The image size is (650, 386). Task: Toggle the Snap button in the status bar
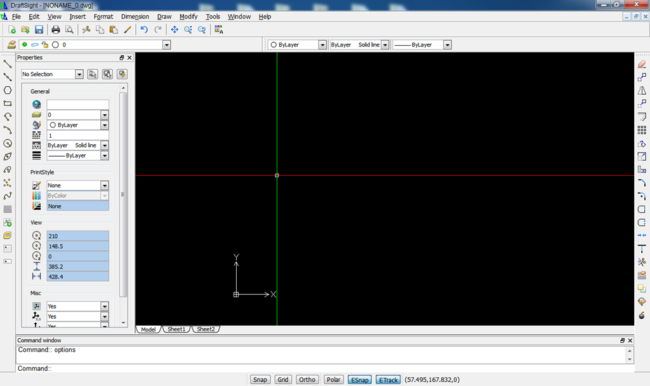260,379
